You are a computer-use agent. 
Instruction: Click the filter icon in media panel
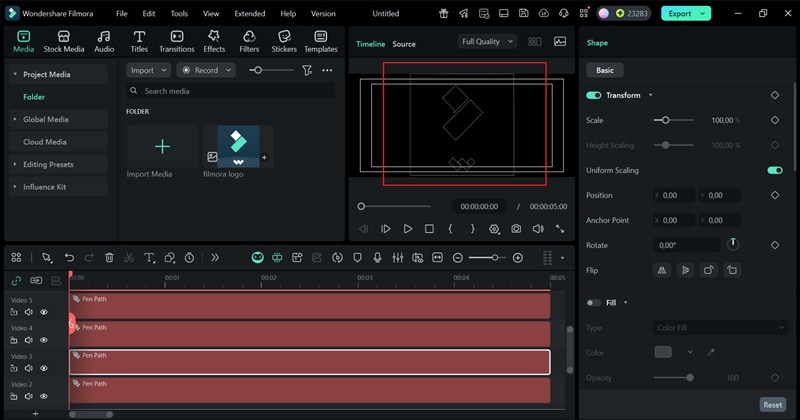point(307,70)
